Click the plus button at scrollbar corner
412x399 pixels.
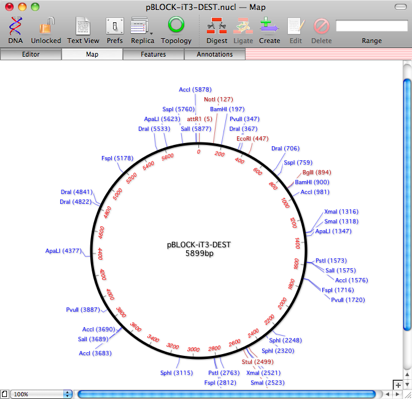(398, 385)
